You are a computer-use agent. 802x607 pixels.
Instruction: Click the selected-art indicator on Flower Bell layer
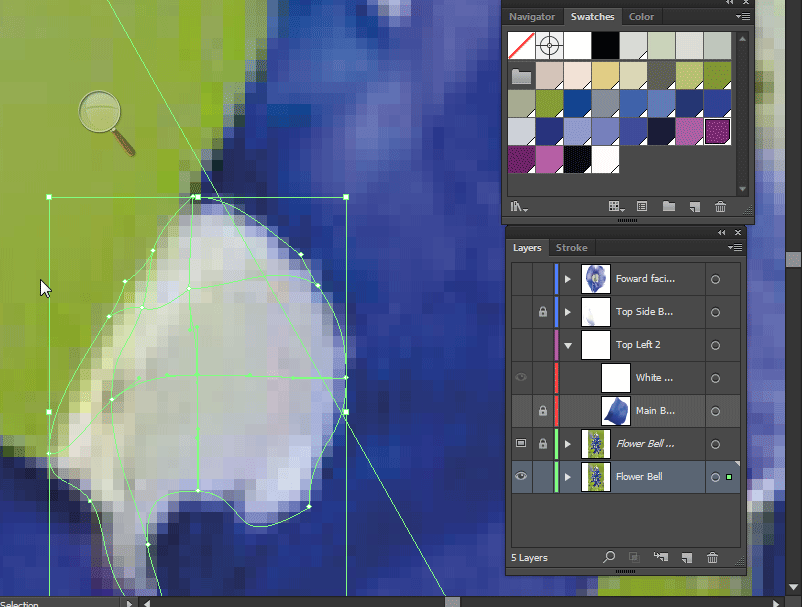click(729, 477)
